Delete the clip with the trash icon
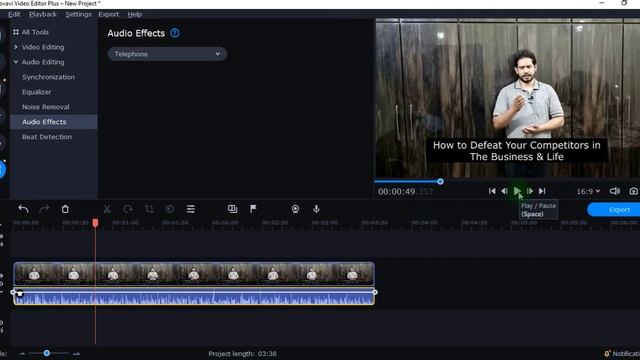Screen dimensions: 640x360 coord(65,209)
